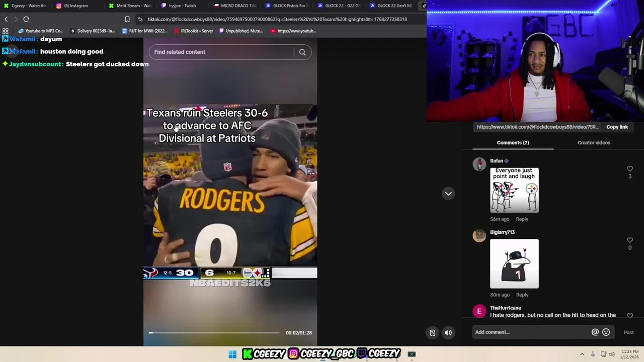The width and height of the screenshot is (644, 362).
Task: Open Youtube to MP3 bookmark
Action: [40, 31]
